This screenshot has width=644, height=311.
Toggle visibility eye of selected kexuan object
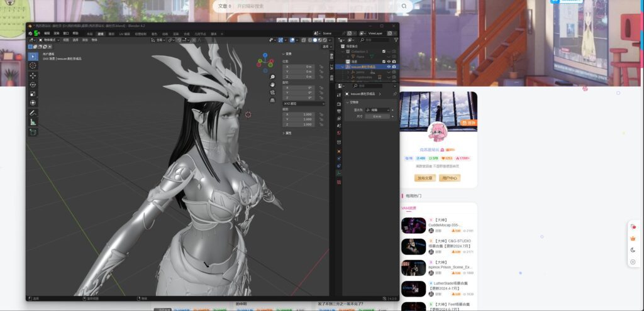pyautogui.click(x=388, y=67)
